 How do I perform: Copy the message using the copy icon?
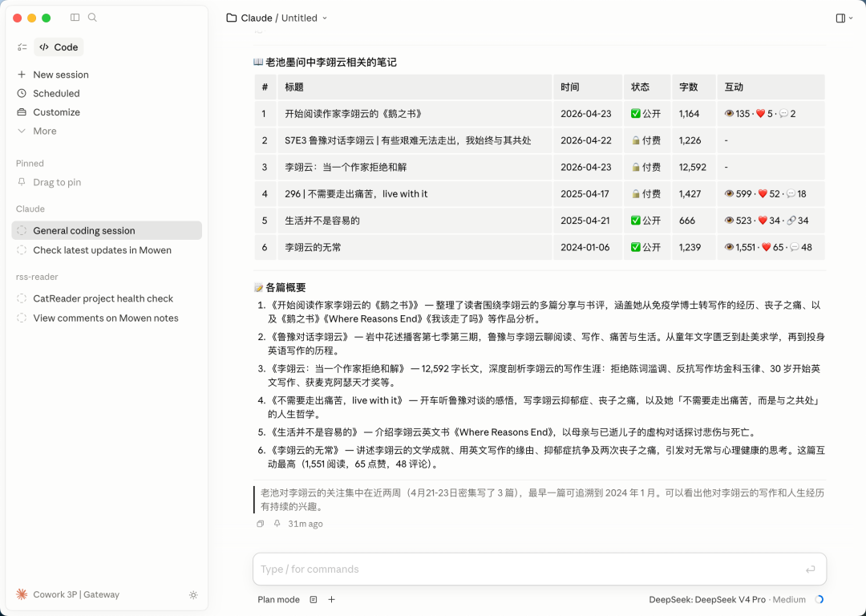[x=260, y=523]
